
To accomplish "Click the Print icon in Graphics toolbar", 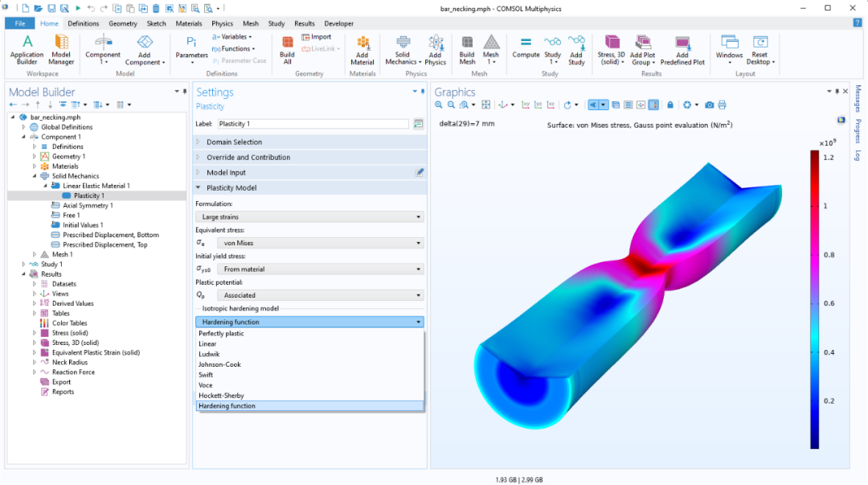I will click(x=722, y=105).
